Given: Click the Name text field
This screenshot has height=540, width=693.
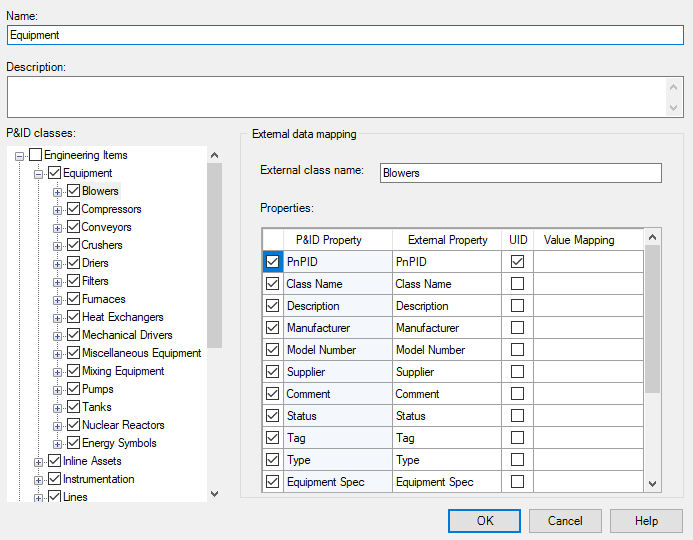Looking at the screenshot, I should tap(345, 35).
